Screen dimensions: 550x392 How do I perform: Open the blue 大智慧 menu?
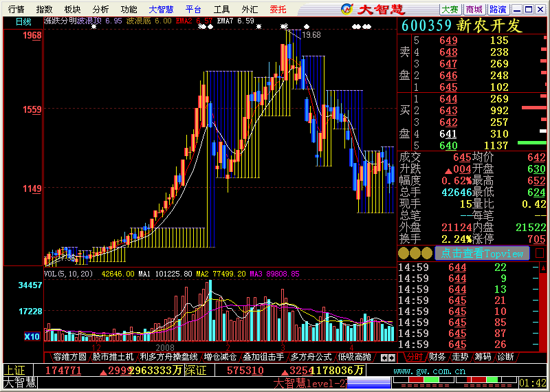161,9
